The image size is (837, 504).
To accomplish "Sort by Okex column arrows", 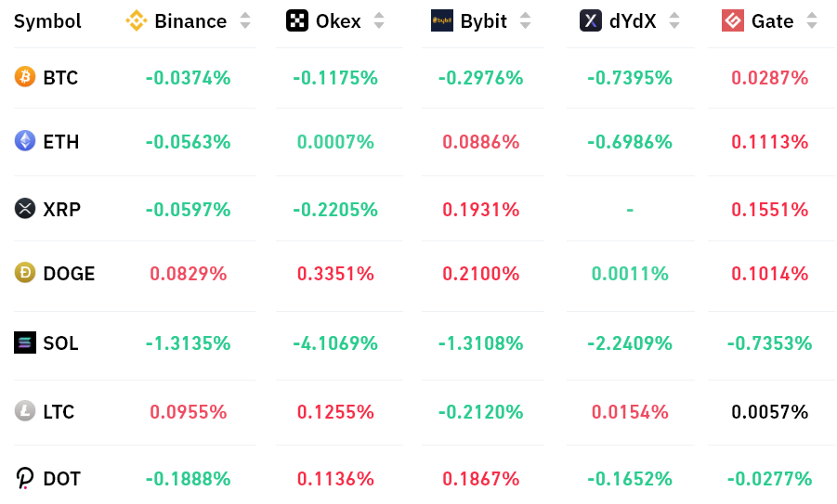I will click(378, 20).
